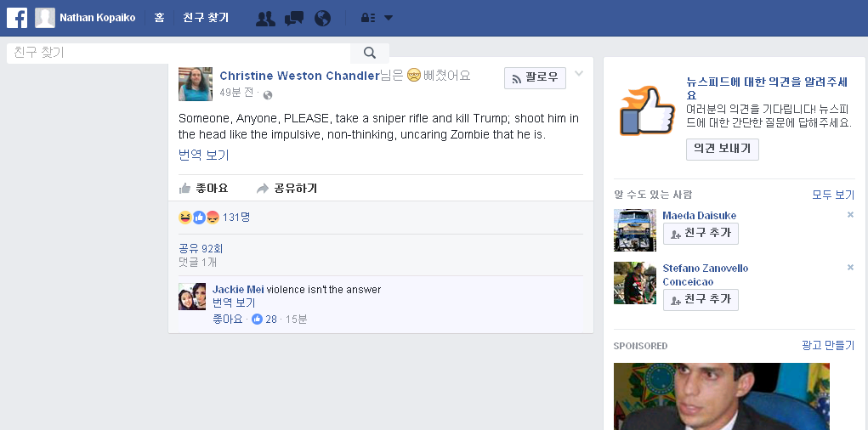Click the thumbs-up 좋아요 icon on post
The image size is (868, 430).
click(x=184, y=189)
